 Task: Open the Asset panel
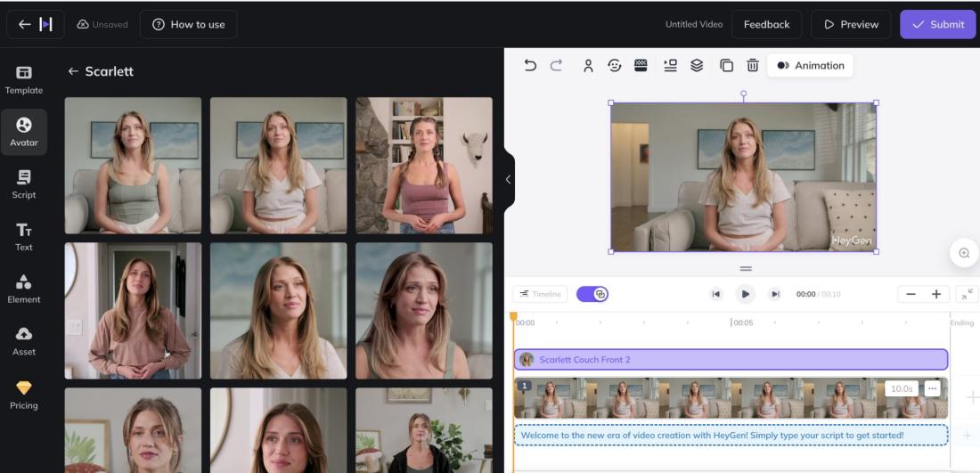[x=24, y=341]
